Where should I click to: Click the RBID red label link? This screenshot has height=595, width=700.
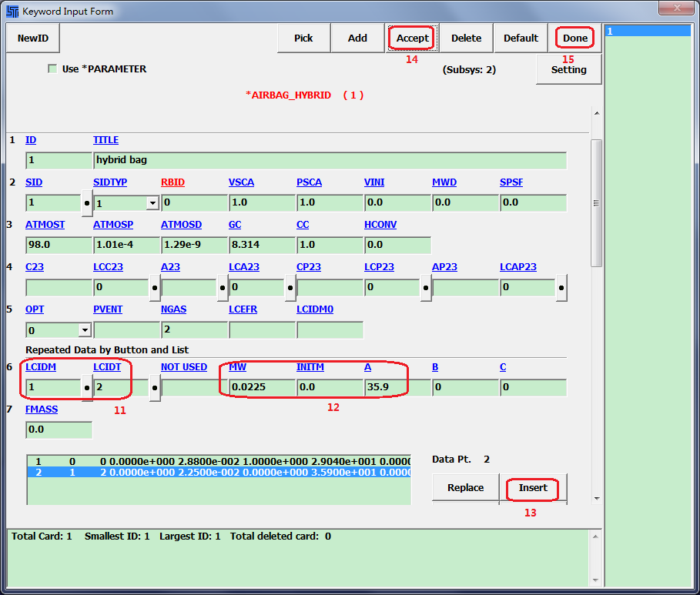(x=173, y=182)
